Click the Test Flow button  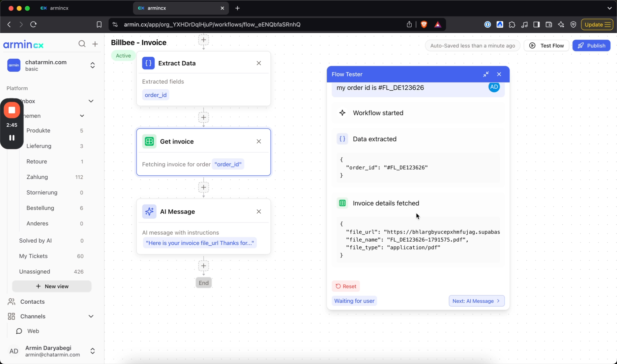point(547,45)
